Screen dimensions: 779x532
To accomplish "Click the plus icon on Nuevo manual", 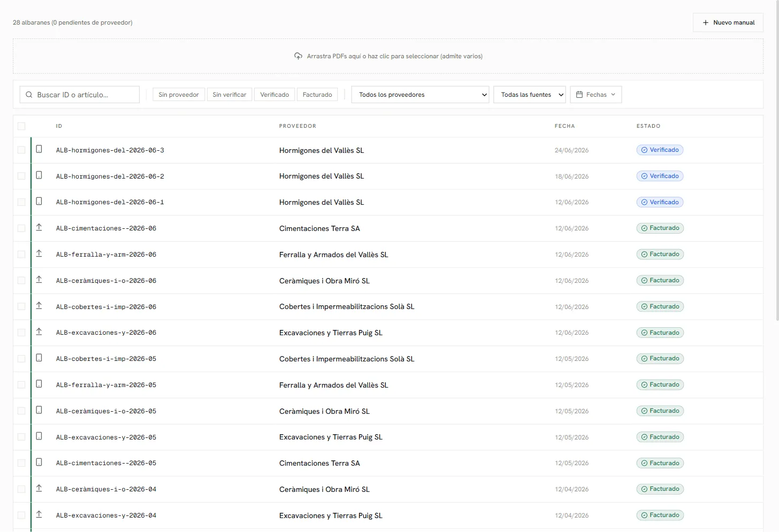I will [706, 22].
